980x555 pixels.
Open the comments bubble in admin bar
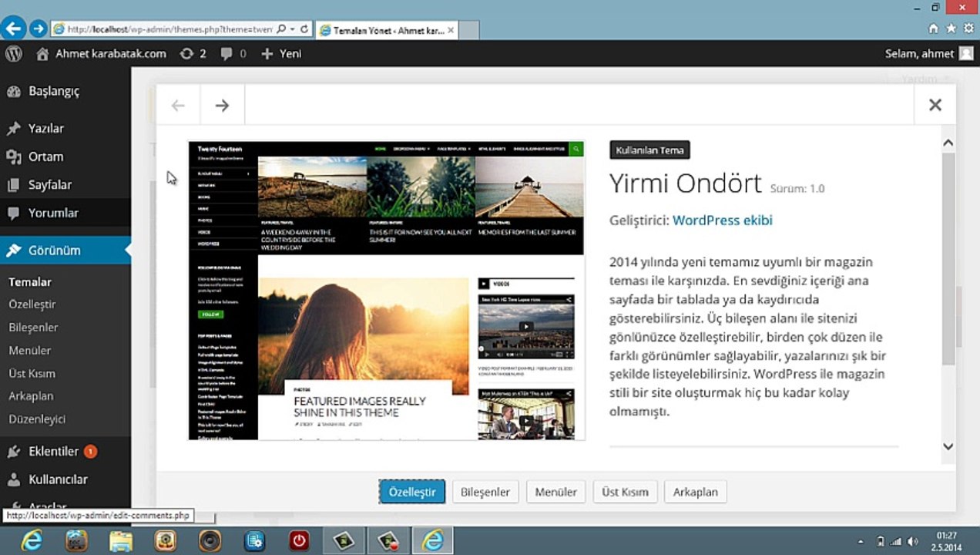coord(233,53)
